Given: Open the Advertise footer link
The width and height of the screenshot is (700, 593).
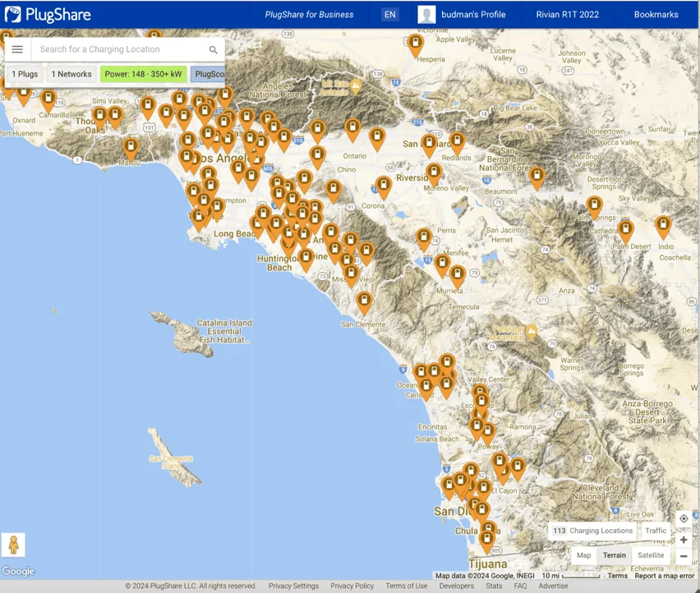Looking at the screenshot, I should tap(553, 586).
